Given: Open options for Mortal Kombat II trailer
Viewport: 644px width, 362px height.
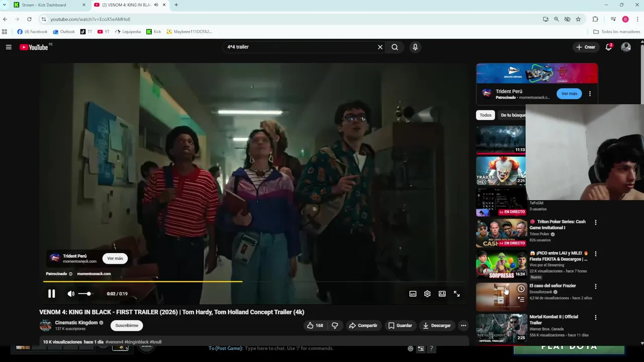Looking at the screenshot, I should (596, 318).
